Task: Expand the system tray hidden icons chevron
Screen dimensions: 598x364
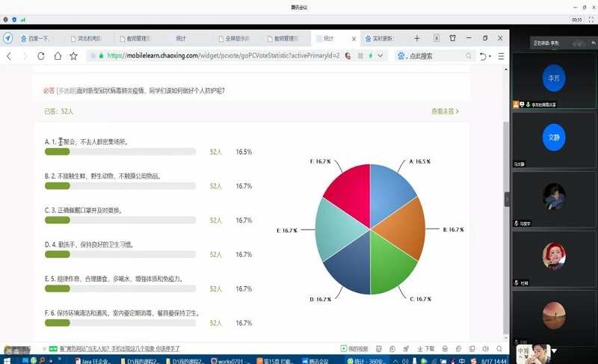Action: [395, 360]
